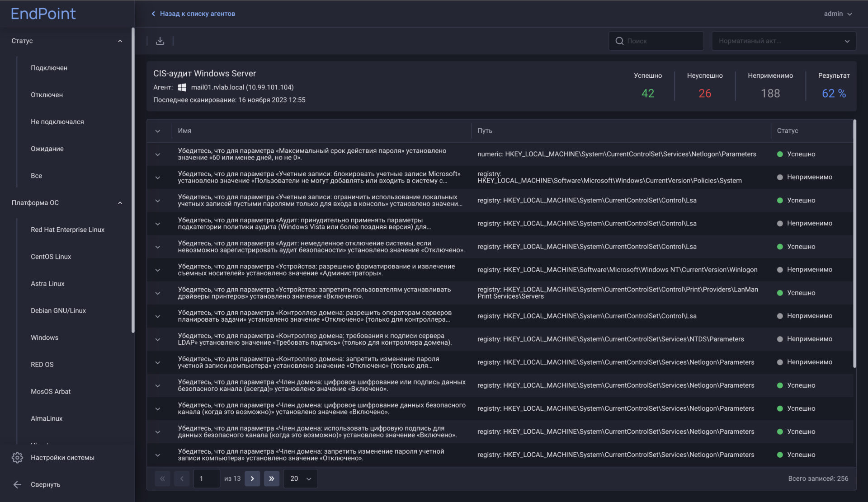
Task: Click the search magnifier icon
Action: click(x=619, y=41)
